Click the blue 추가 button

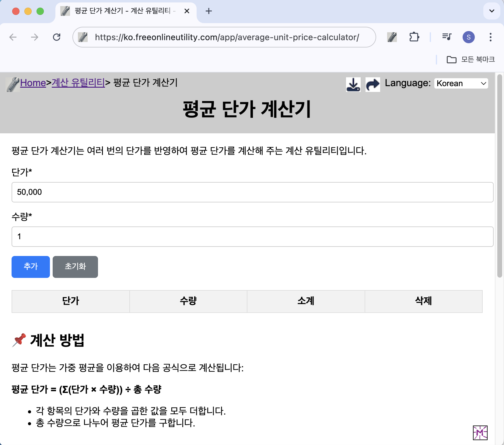click(x=31, y=267)
